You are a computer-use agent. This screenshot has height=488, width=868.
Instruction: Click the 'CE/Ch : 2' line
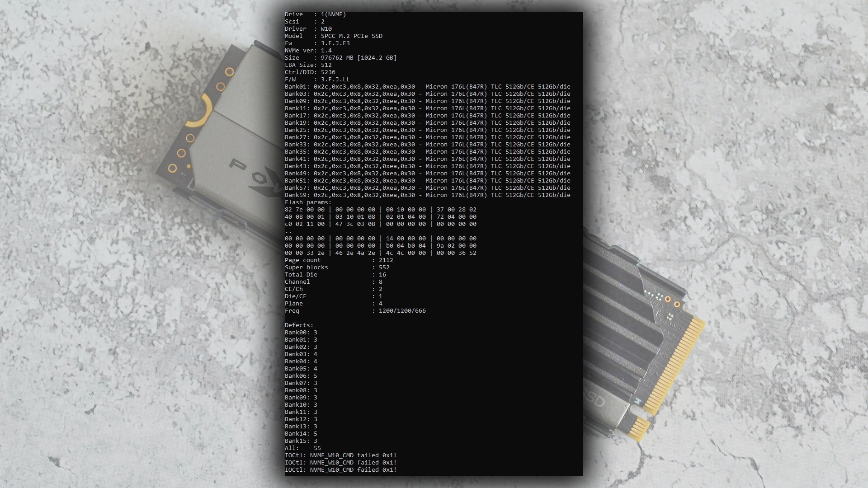click(x=334, y=289)
